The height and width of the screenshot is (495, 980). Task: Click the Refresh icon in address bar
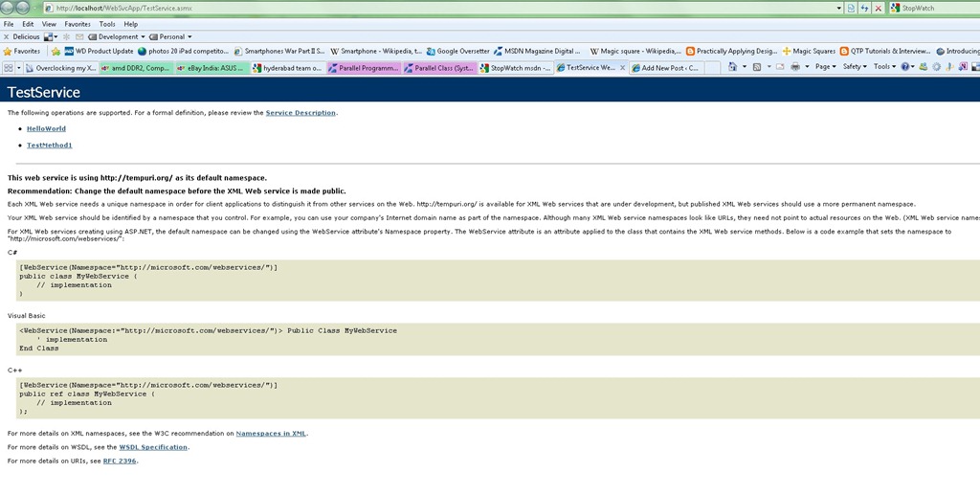click(x=864, y=8)
